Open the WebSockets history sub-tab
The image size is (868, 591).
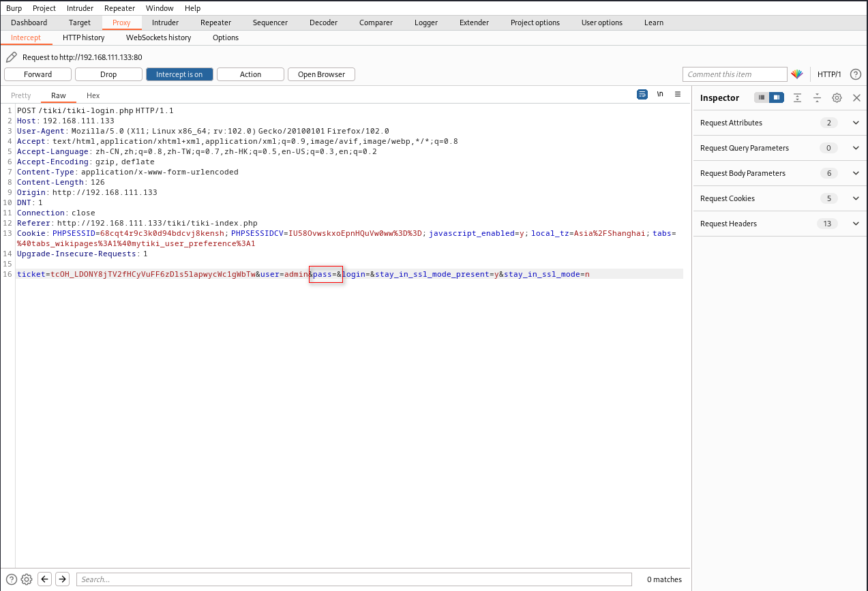pos(158,37)
